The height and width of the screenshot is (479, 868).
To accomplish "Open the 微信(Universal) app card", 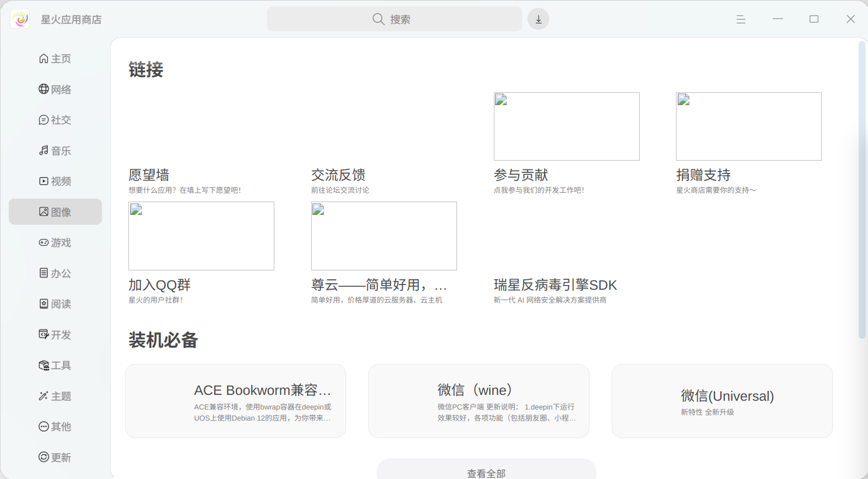I will 722,401.
